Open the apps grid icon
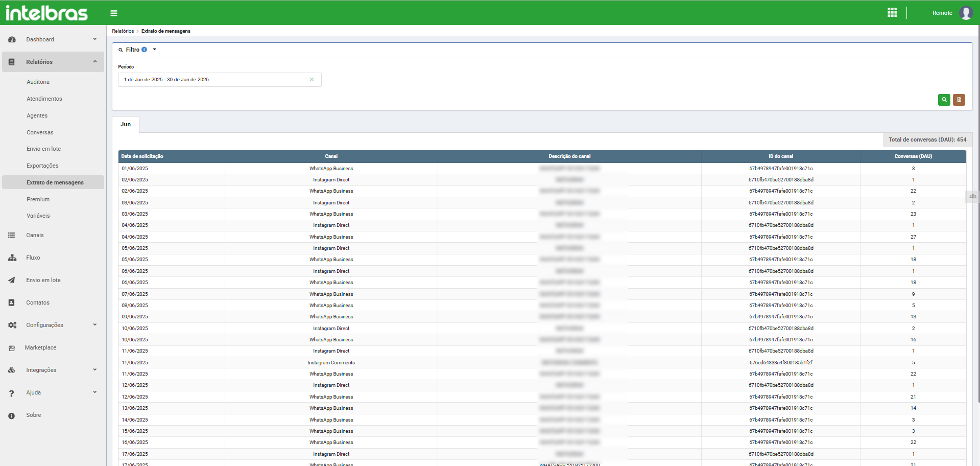The image size is (980, 466). pyautogui.click(x=892, y=13)
